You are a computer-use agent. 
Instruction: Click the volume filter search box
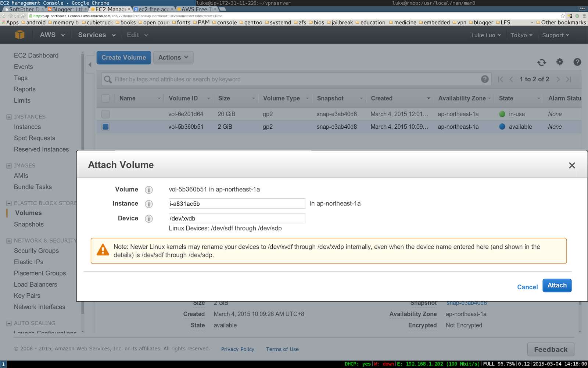click(x=296, y=79)
